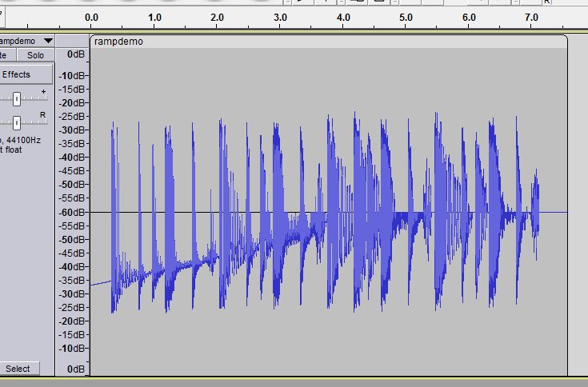Screen dimensions: 588x387
Task: Open the track Effects panel
Action: (x=18, y=74)
